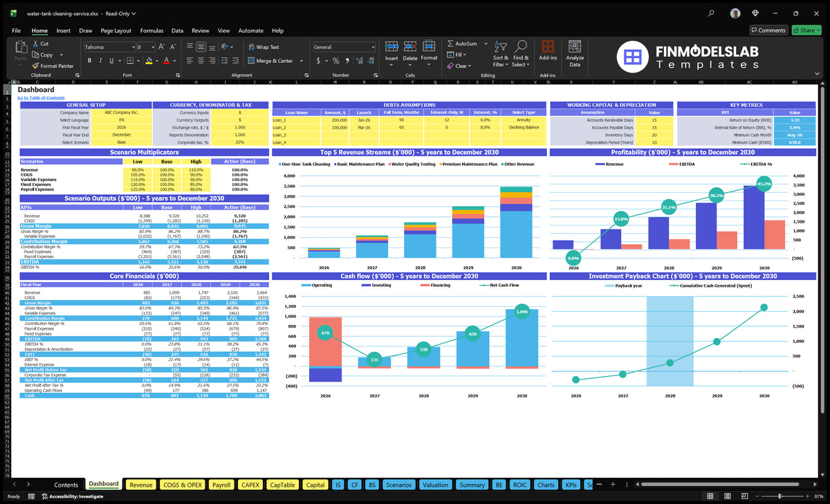Add a new sheet with plus button
Viewport: 830px width, 504px height.
coord(612,485)
